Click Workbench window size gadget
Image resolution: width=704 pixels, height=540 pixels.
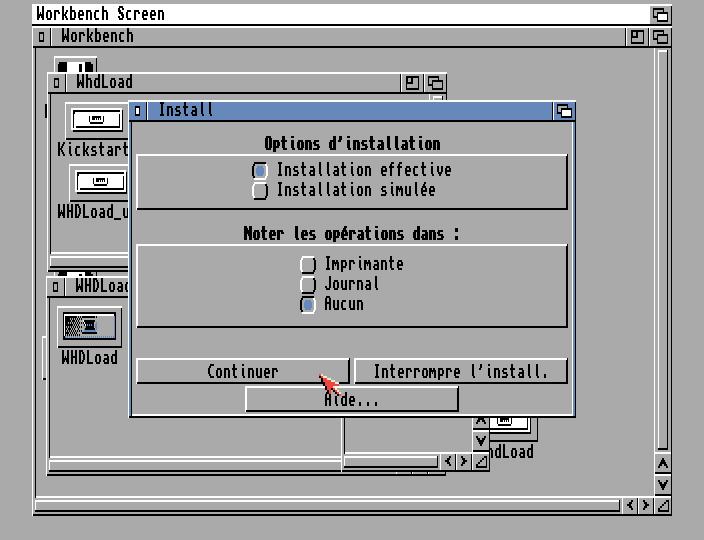pos(663,505)
